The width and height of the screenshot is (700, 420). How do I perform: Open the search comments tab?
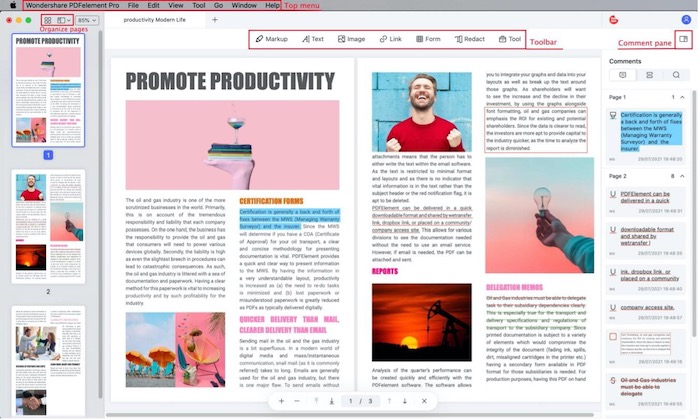tap(676, 75)
